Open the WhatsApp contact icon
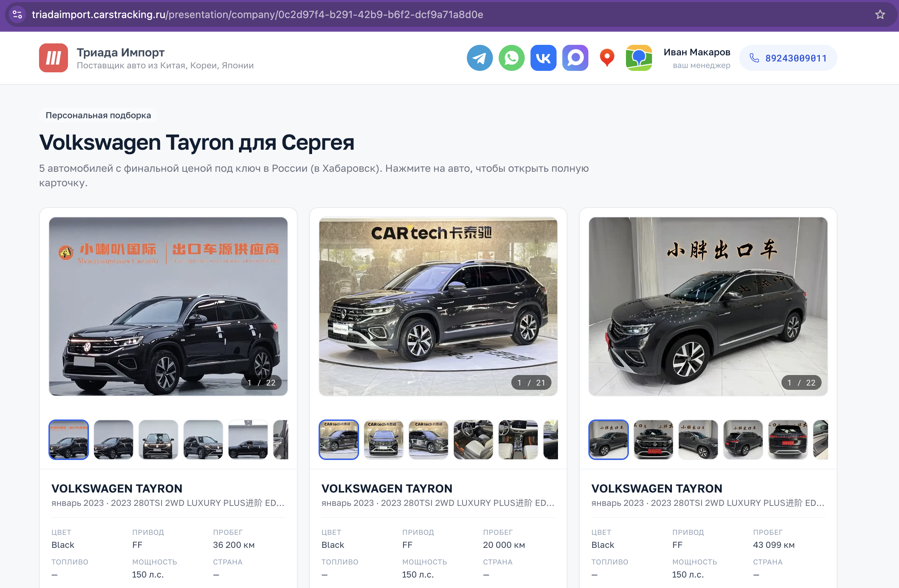This screenshot has width=899, height=588. pos(511,58)
